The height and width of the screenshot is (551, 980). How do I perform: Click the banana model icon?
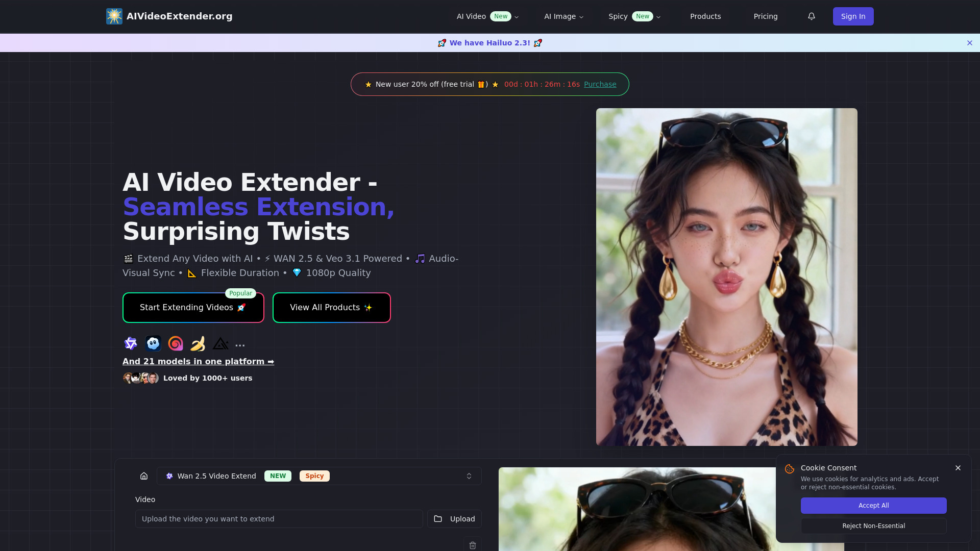198,344
